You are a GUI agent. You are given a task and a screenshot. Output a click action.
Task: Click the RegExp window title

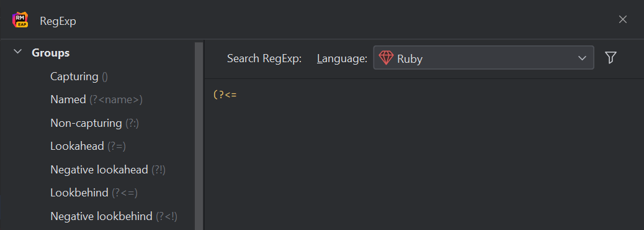(x=58, y=21)
